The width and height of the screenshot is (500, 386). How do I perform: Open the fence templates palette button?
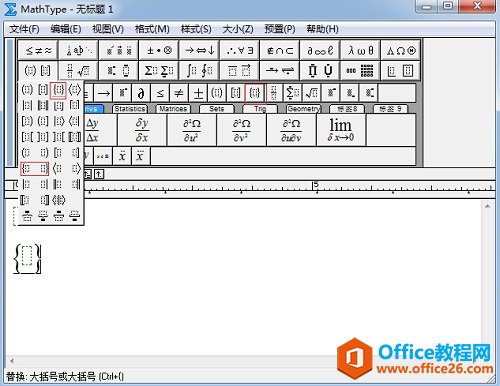point(38,70)
